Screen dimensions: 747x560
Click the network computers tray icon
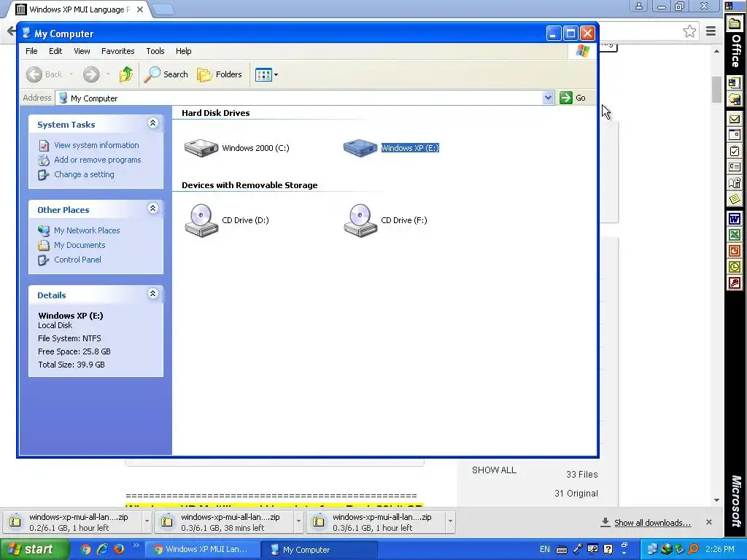click(652, 549)
